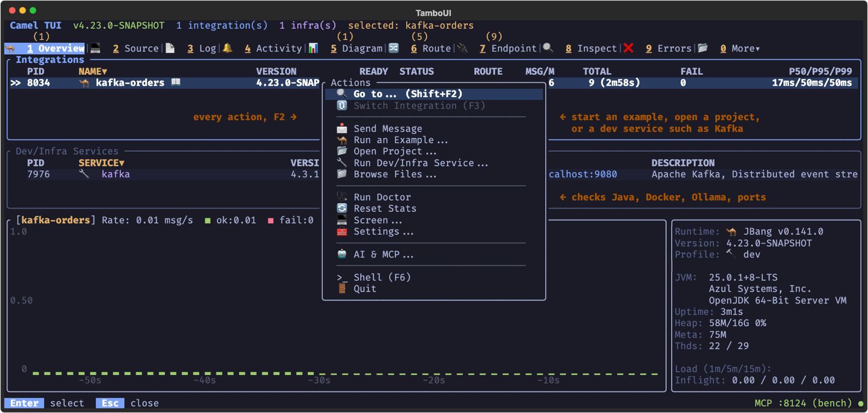Screen dimensions: 868x413
Task: Click the laptop icon before Source tab
Action: [x=95, y=48]
